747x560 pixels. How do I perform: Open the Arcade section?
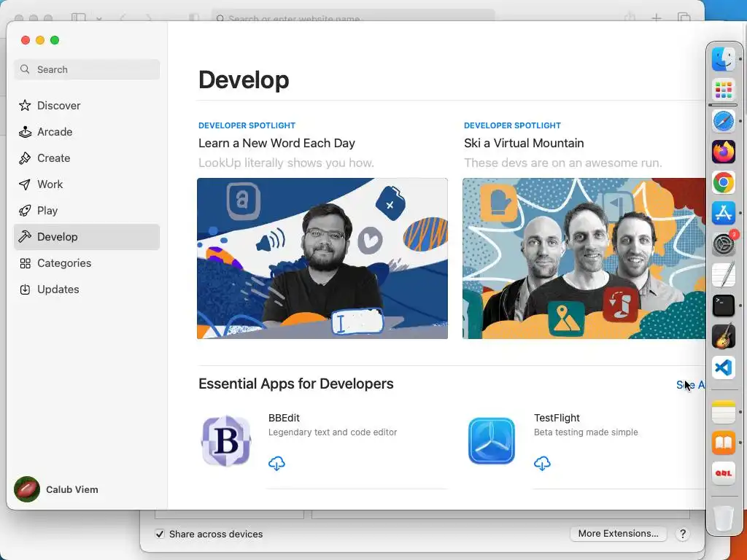[x=87, y=131]
